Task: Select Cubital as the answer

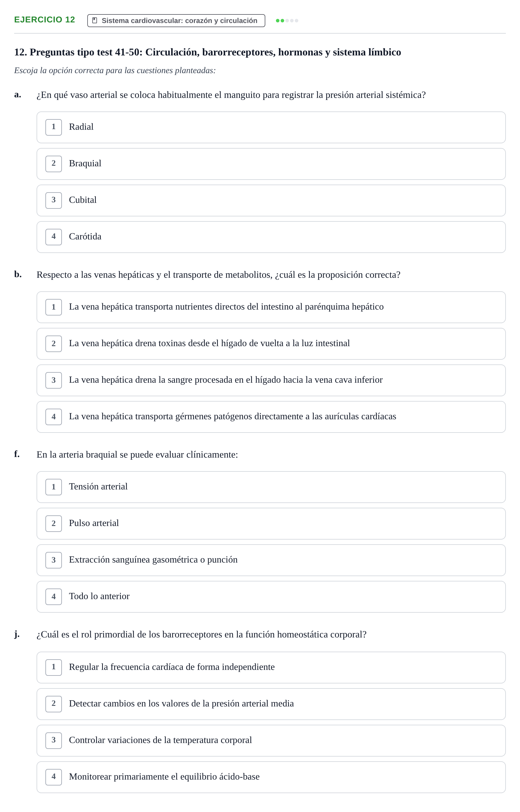Action: pyautogui.click(x=271, y=200)
